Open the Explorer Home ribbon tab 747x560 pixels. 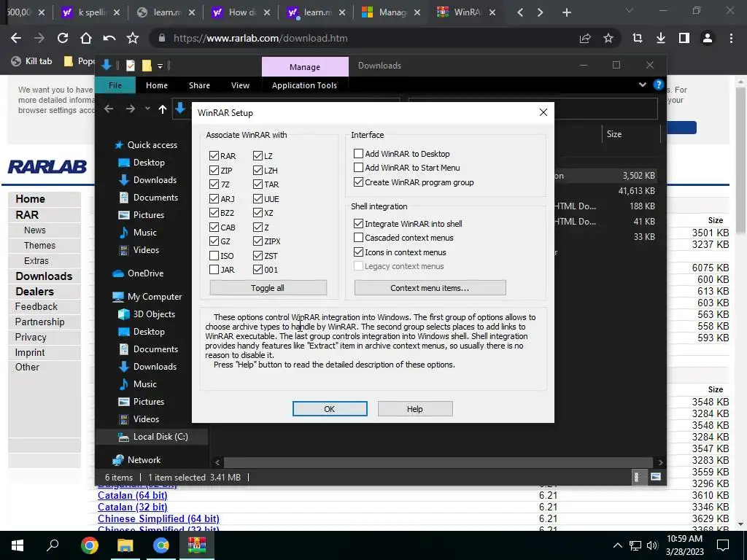pyautogui.click(x=157, y=85)
